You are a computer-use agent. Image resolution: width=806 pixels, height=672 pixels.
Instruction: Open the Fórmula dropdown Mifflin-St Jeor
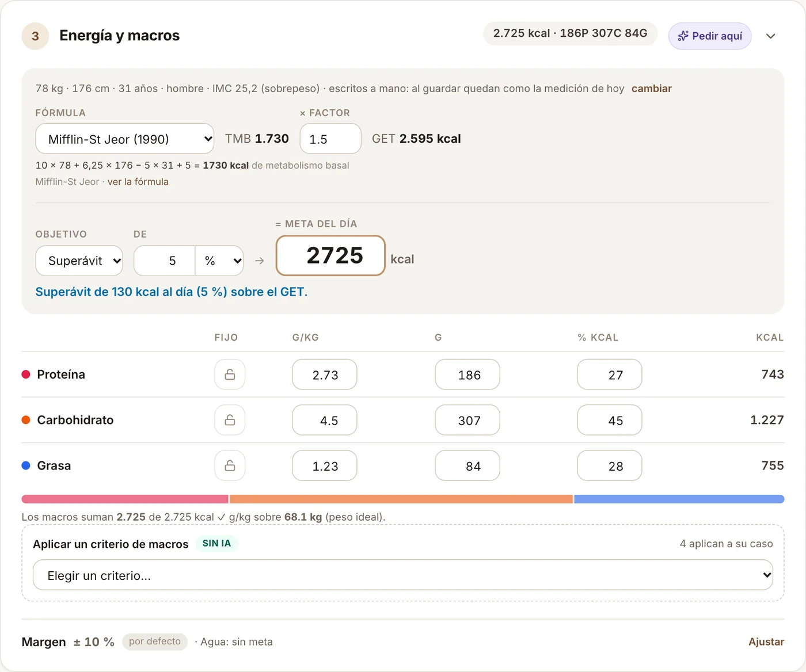click(x=125, y=139)
